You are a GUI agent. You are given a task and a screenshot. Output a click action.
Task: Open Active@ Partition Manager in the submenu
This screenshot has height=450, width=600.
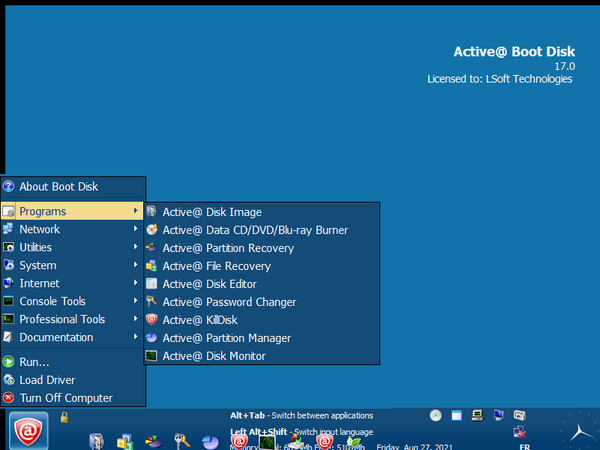(x=262, y=338)
